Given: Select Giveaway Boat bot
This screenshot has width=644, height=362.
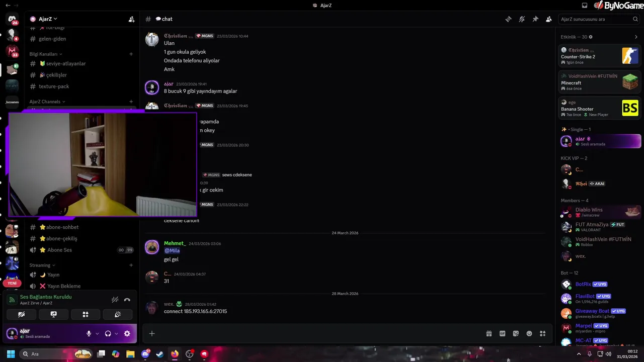Looking at the screenshot, I should (600, 313).
